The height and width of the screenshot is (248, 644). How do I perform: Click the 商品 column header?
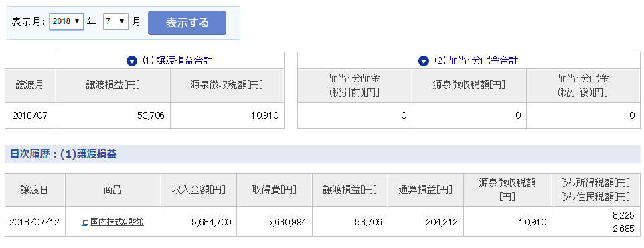pyautogui.click(x=112, y=190)
